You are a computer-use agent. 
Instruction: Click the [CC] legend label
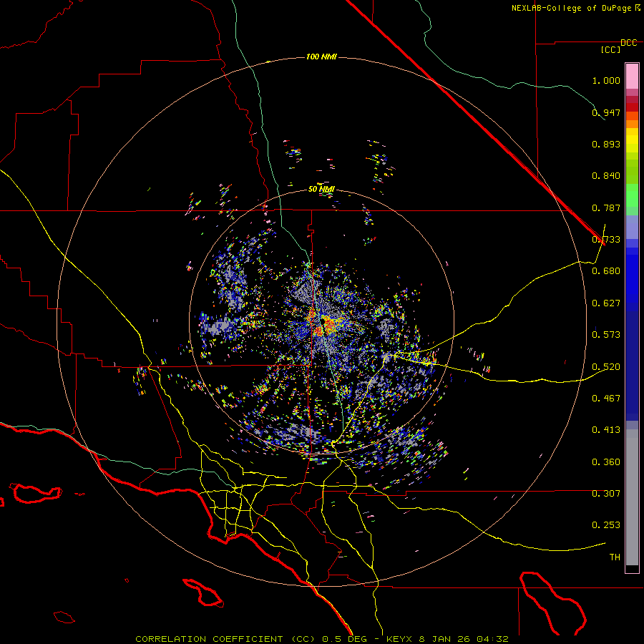[x=611, y=49]
